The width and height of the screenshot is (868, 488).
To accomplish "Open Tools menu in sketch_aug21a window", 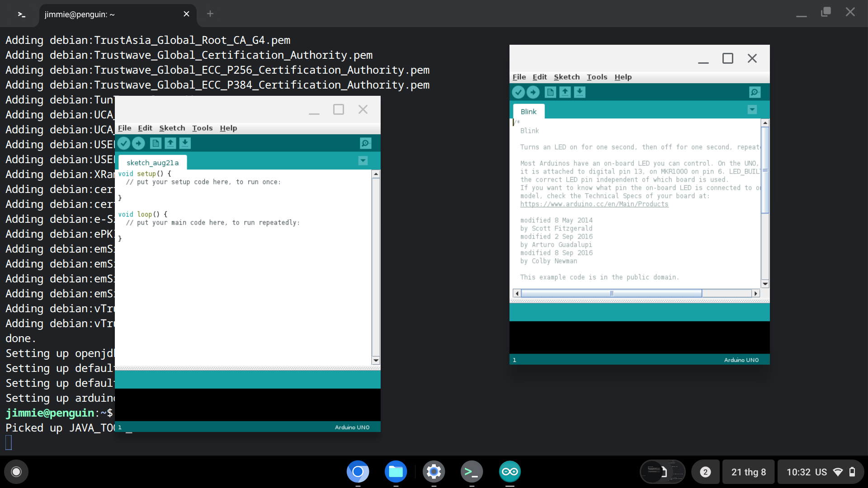I will point(202,128).
